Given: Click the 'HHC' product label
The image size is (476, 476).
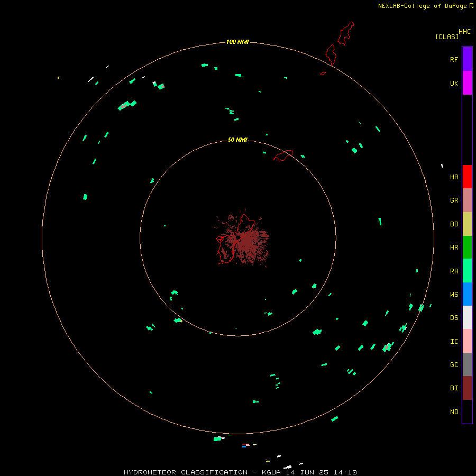Looking at the screenshot, I should 464,32.
